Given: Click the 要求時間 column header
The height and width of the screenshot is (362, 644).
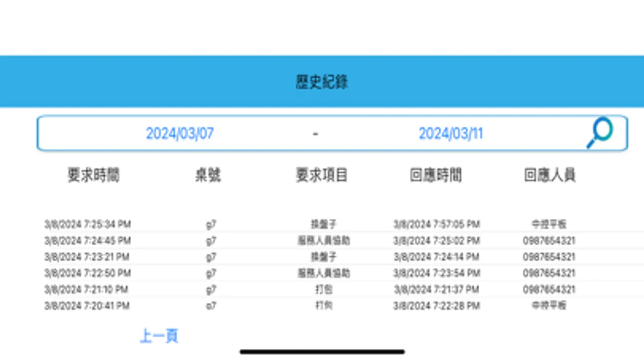Looking at the screenshot, I should (x=93, y=175).
